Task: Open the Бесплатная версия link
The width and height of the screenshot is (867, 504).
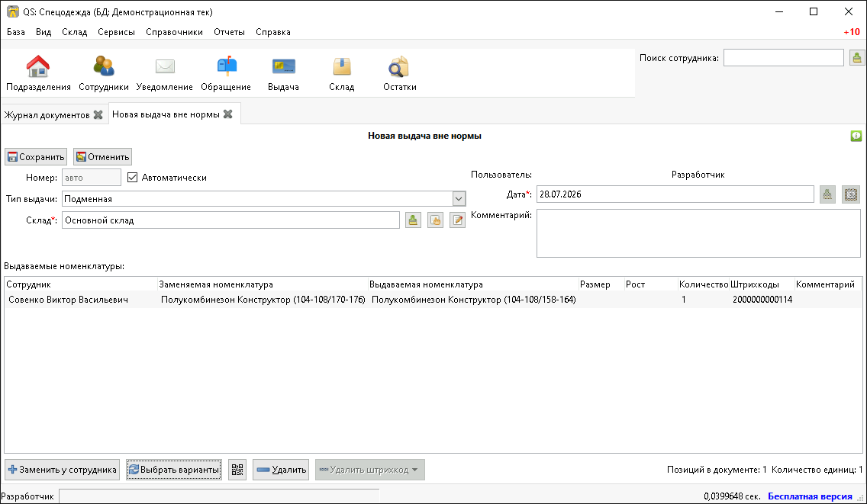Action: [x=810, y=496]
